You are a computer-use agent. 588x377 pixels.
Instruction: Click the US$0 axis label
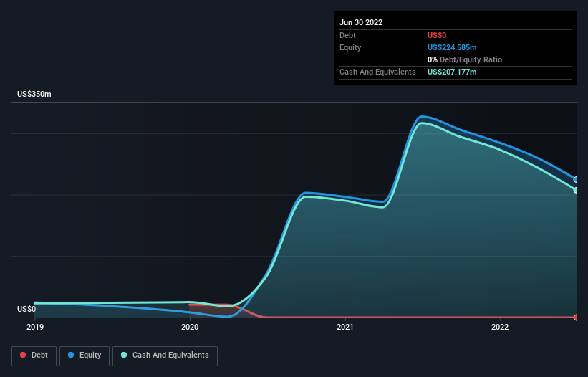26,309
